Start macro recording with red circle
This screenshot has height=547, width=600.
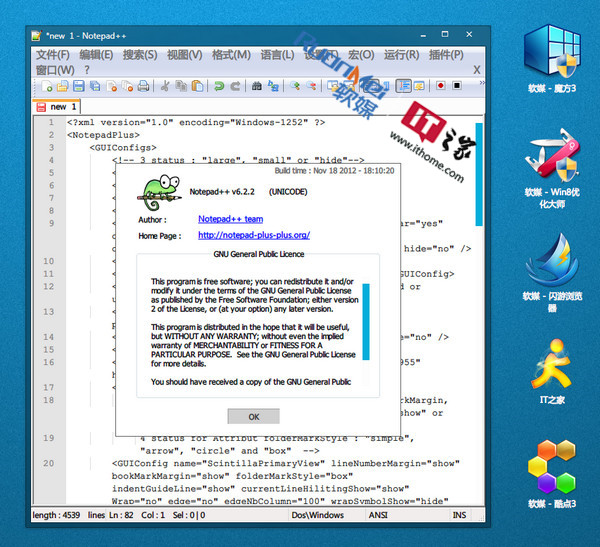point(440,86)
